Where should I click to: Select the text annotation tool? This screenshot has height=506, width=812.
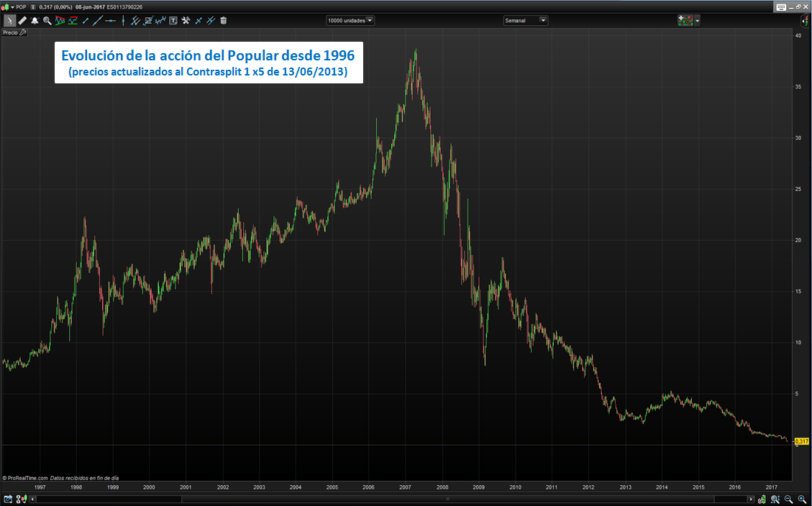coord(173,21)
